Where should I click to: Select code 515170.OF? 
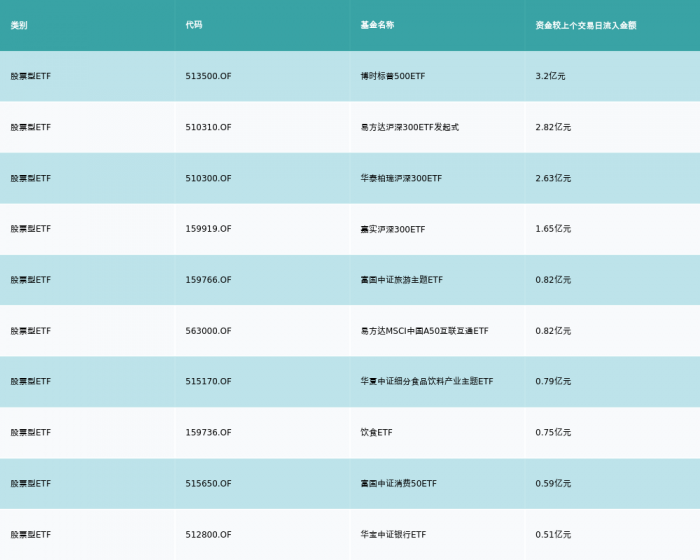point(208,381)
